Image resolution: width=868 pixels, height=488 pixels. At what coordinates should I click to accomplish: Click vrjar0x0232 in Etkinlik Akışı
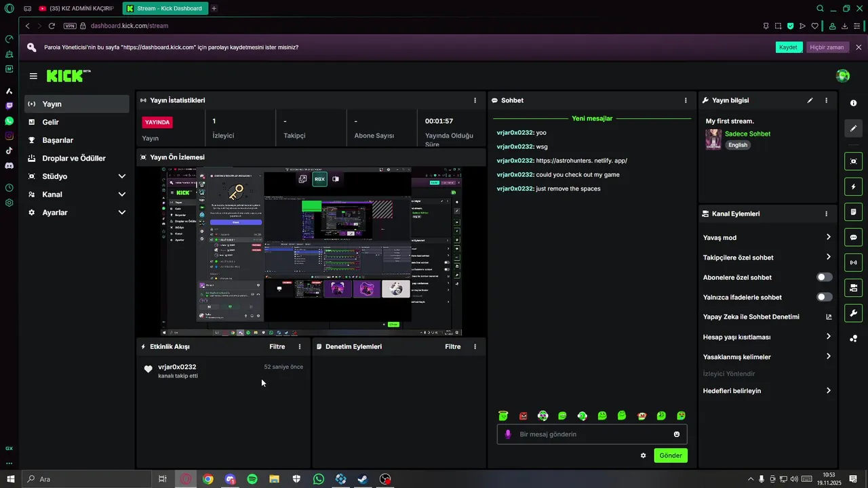pyautogui.click(x=177, y=367)
